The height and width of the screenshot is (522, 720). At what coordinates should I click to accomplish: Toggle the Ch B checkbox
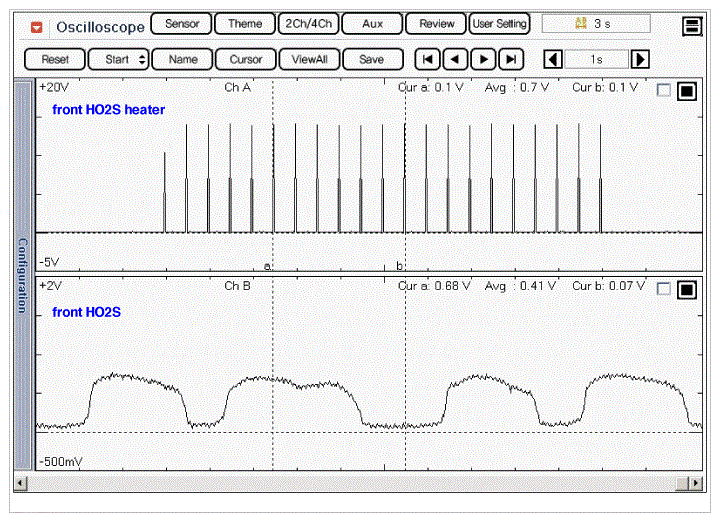(664, 289)
